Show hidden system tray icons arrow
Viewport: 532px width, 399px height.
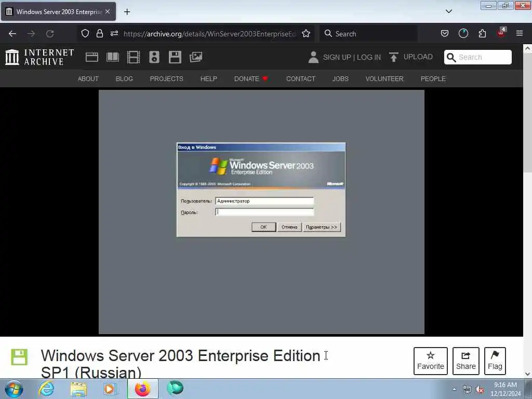pyautogui.click(x=454, y=390)
